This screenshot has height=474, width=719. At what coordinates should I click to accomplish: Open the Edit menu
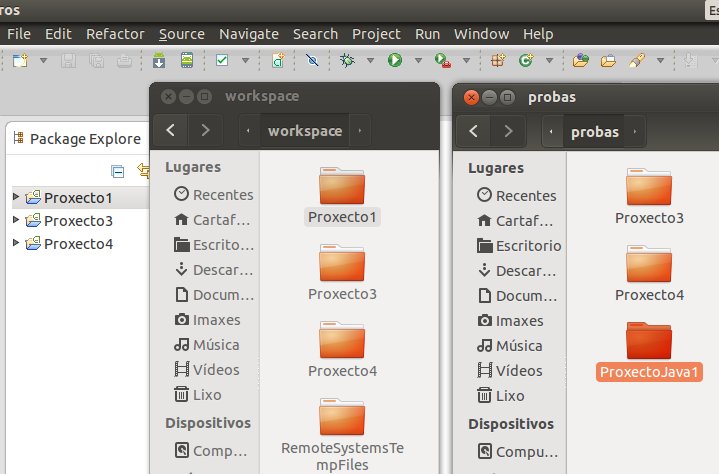(x=58, y=34)
